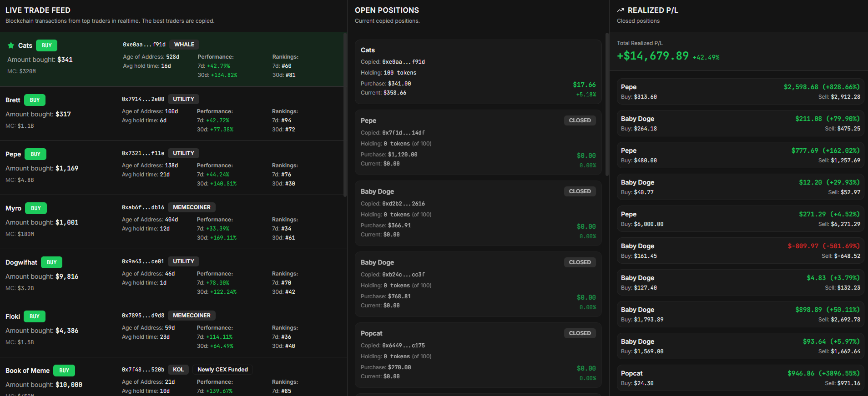Viewport: 868px width, 396px height.
Task: Click the BUY badge next to Brett
Action: point(35,100)
